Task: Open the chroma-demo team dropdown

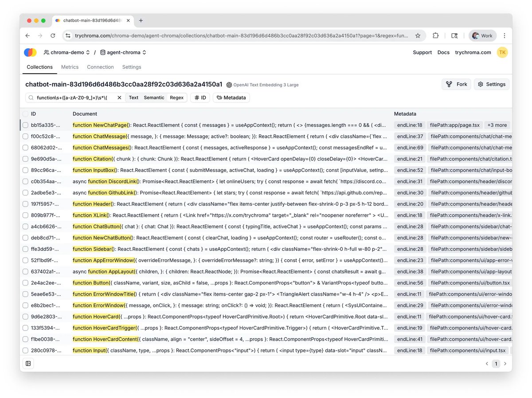Action: [x=66, y=52]
